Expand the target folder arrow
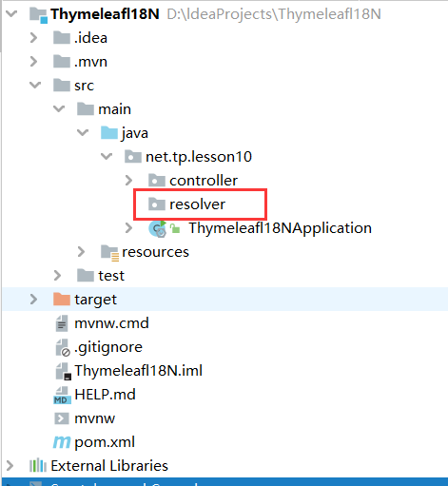Image resolution: width=448 pixels, height=486 pixels. point(33,300)
